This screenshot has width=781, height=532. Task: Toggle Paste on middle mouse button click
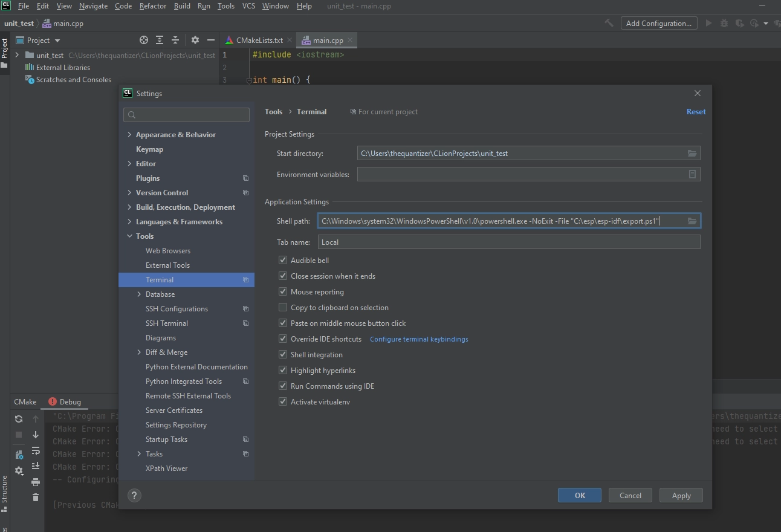click(283, 323)
